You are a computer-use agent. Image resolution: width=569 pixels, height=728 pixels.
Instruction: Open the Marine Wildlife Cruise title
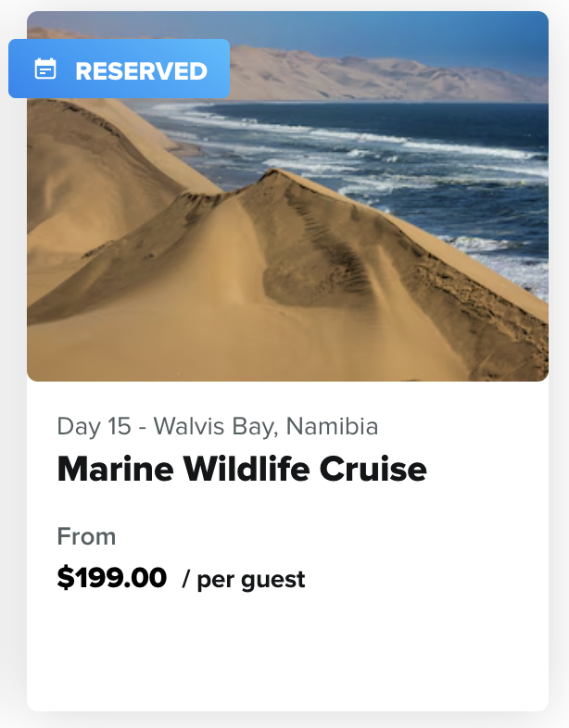(242, 470)
